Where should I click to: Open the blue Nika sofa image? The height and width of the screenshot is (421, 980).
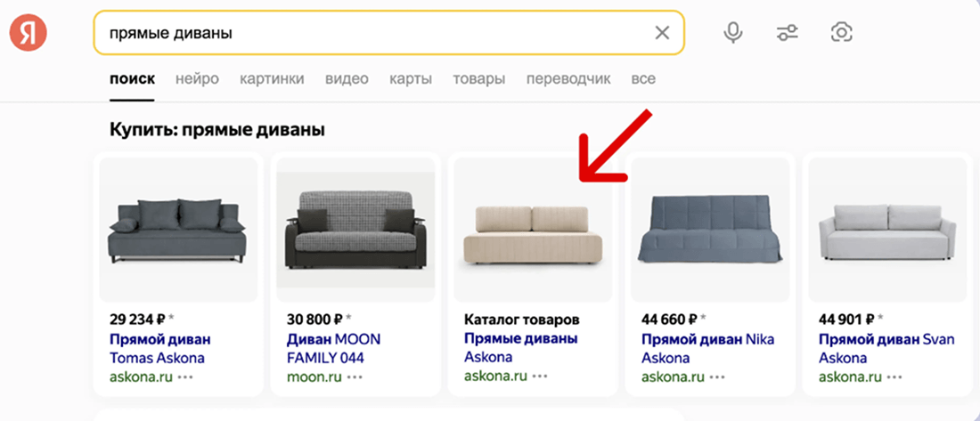click(709, 231)
